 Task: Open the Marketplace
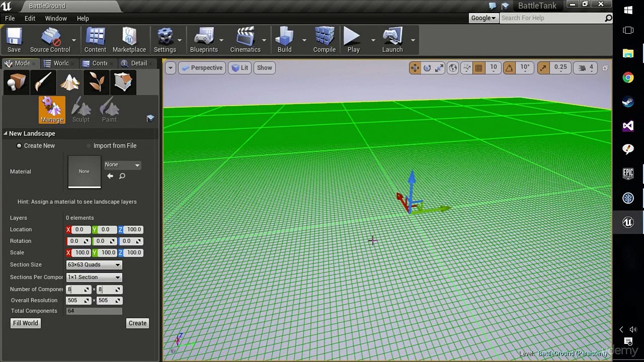tap(129, 40)
